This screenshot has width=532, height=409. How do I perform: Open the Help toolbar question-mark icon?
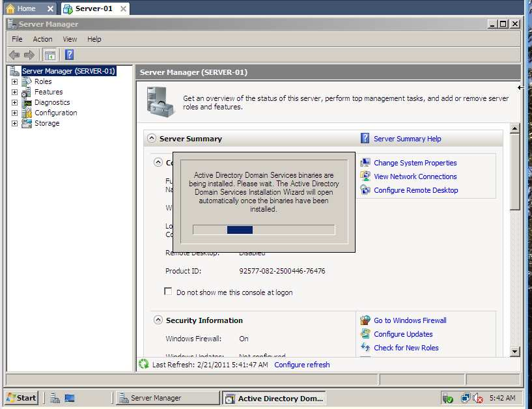tap(69, 55)
